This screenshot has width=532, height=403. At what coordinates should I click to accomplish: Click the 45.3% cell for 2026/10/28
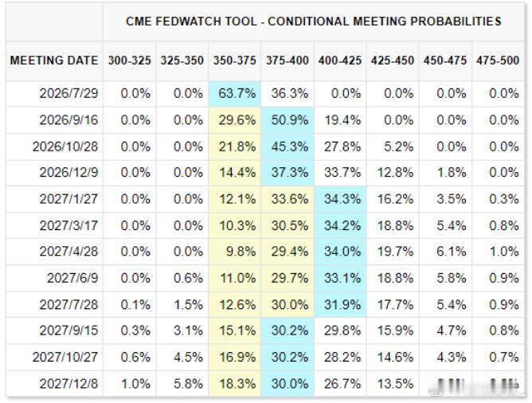(288, 147)
